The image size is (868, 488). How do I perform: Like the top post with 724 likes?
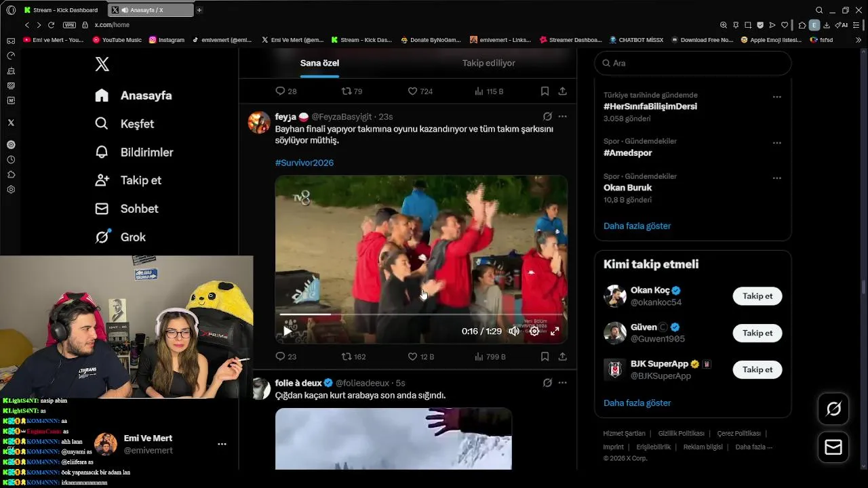tap(420, 91)
